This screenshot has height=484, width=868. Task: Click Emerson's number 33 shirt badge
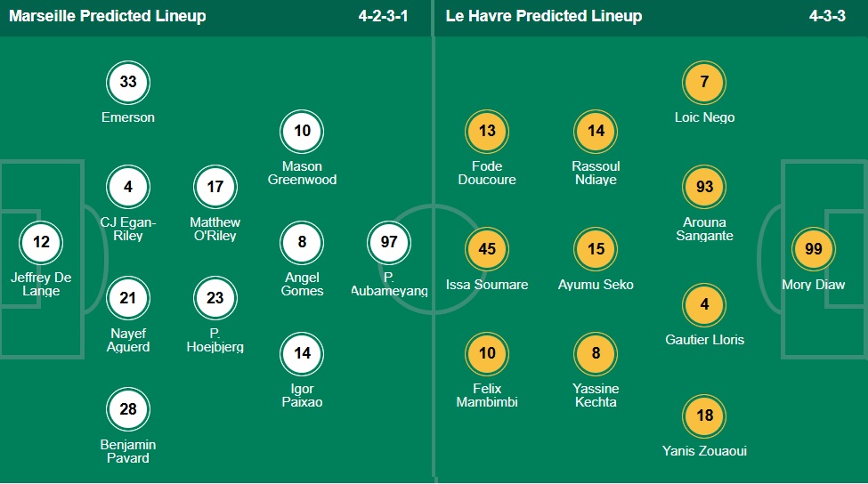pos(128,83)
